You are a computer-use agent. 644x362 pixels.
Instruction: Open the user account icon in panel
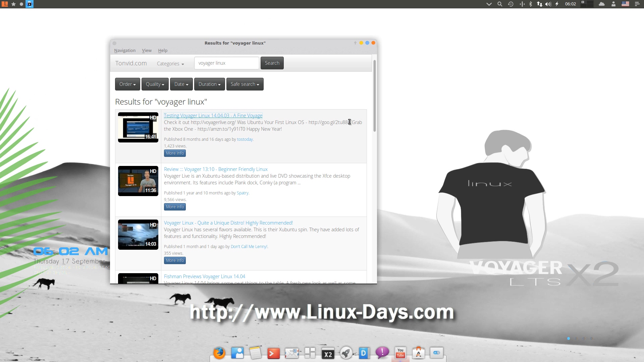613,4
